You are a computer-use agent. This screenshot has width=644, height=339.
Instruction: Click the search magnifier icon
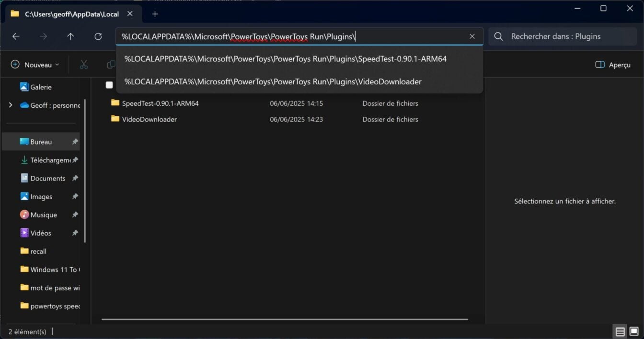click(499, 36)
